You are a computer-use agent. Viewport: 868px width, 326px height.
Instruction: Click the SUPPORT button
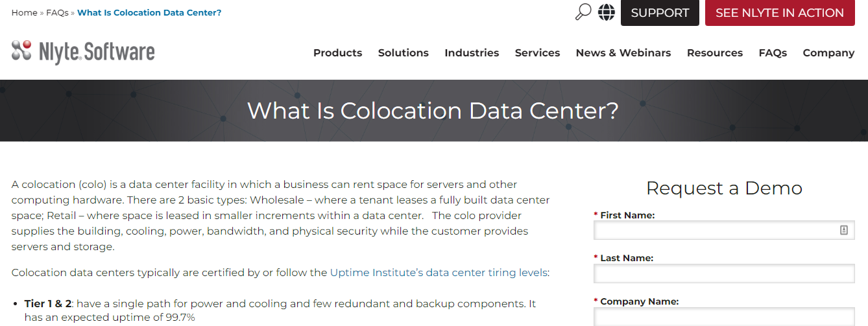660,13
